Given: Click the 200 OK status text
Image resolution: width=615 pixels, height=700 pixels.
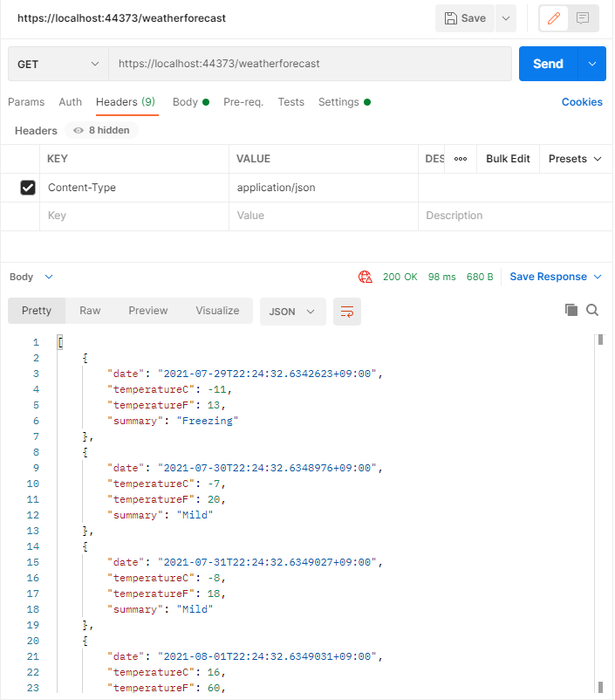Looking at the screenshot, I should tap(400, 277).
